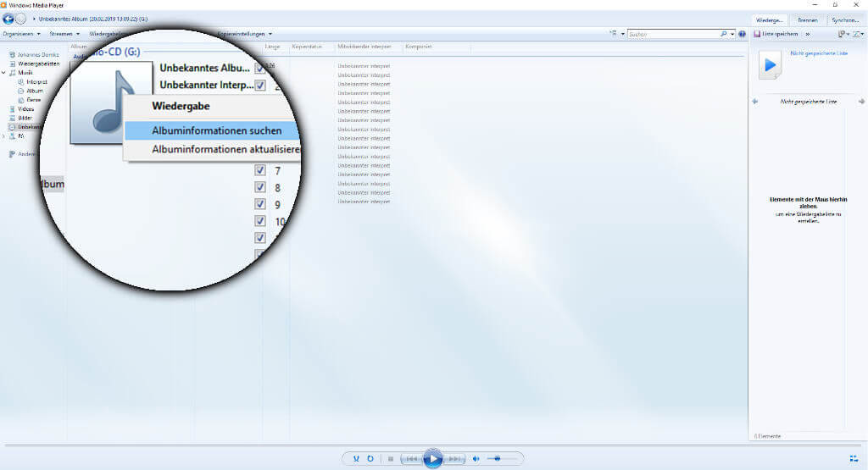868x470 pixels.
Task: Collapse the Musik tree node
Action: click(4, 73)
